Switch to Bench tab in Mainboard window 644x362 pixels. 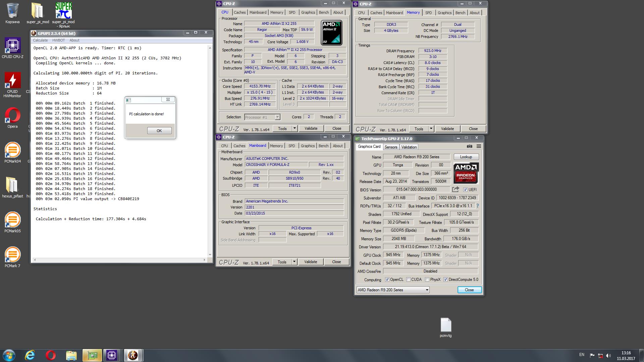click(323, 146)
